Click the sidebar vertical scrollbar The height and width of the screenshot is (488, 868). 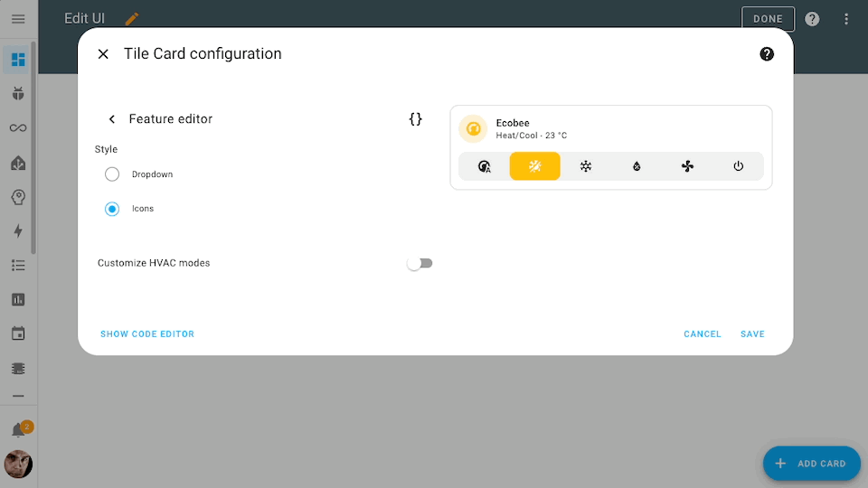click(33, 148)
